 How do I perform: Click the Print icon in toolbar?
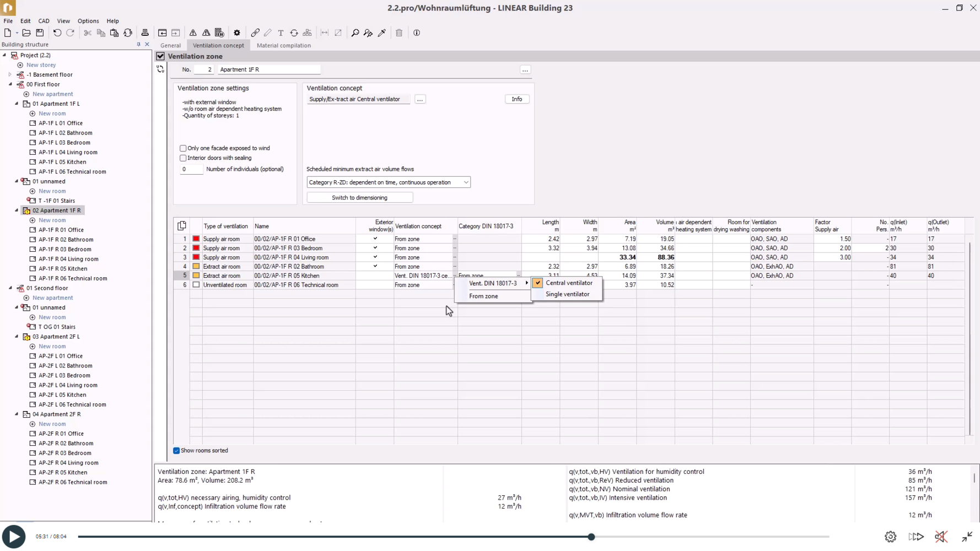click(145, 33)
